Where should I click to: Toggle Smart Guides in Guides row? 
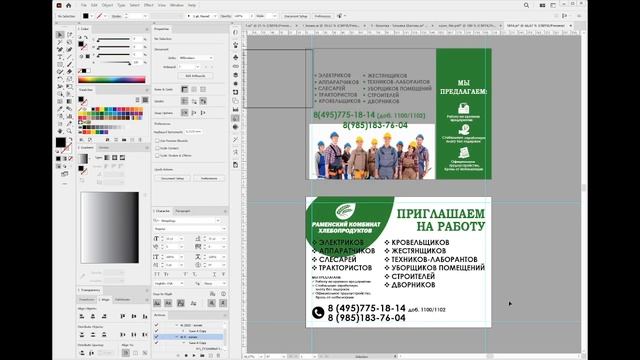[x=203, y=101]
